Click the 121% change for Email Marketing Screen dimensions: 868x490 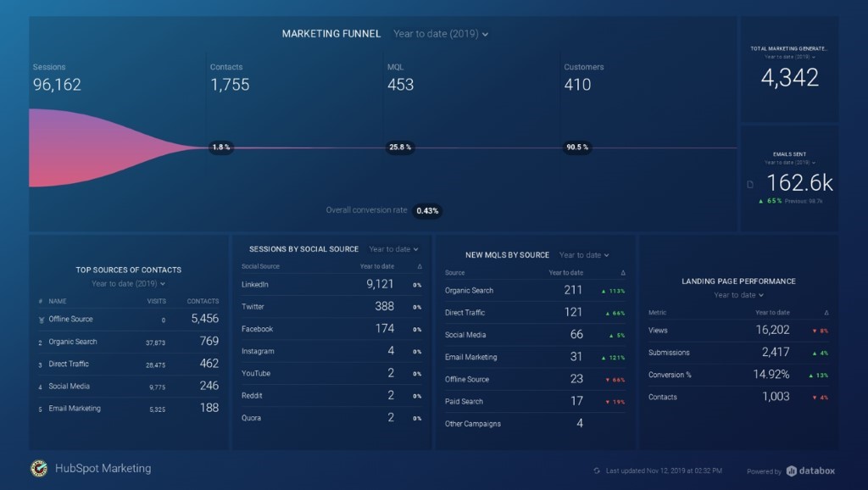(x=614, y=358)
